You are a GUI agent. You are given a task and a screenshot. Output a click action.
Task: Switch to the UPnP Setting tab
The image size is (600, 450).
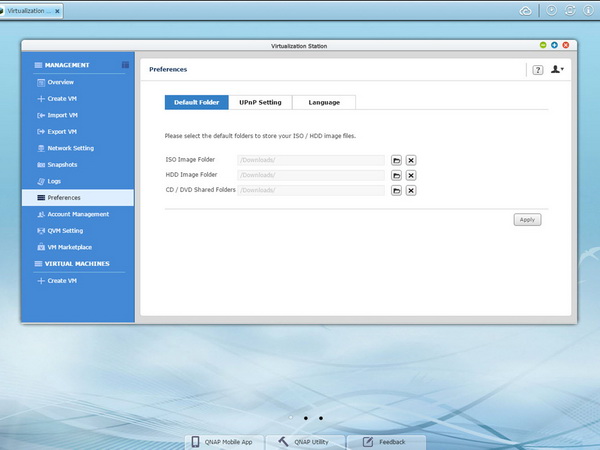click(x=260, y=103)
